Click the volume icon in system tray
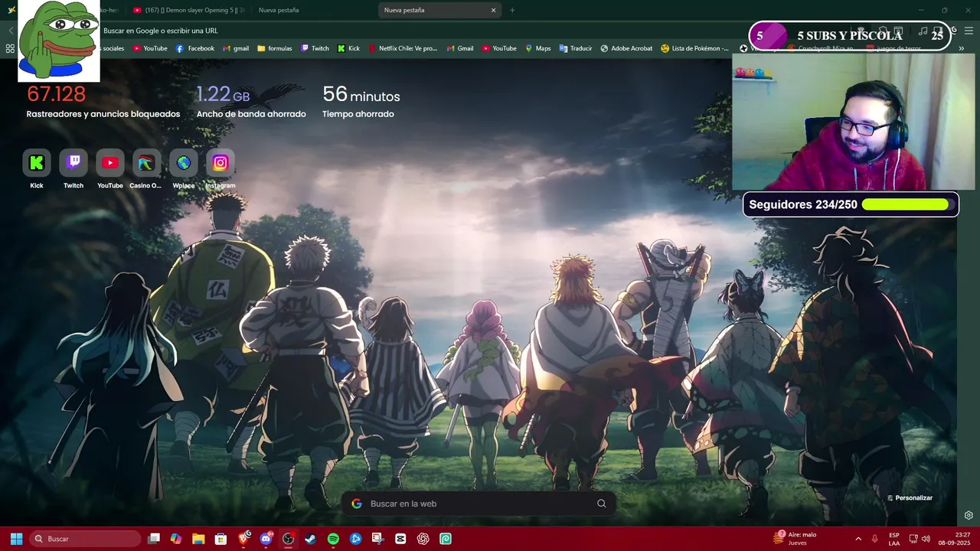This screenshot has height=551, width=980. (926, 539)
